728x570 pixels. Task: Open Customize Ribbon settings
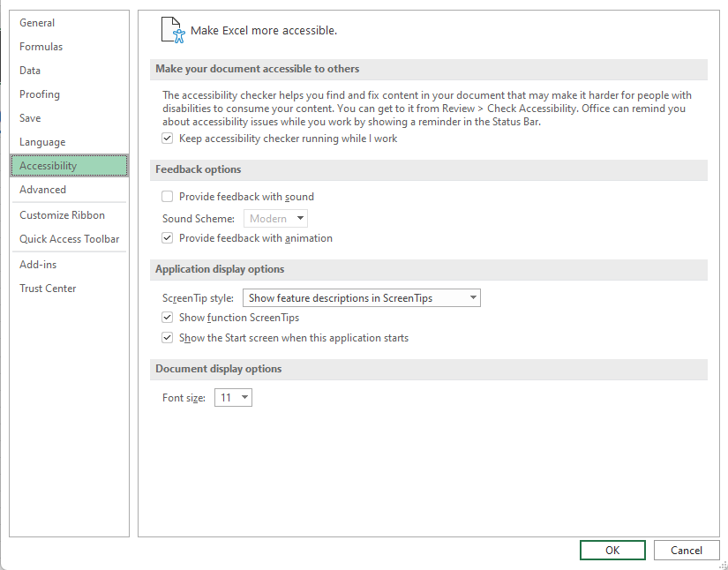click(x=69, y=215)
